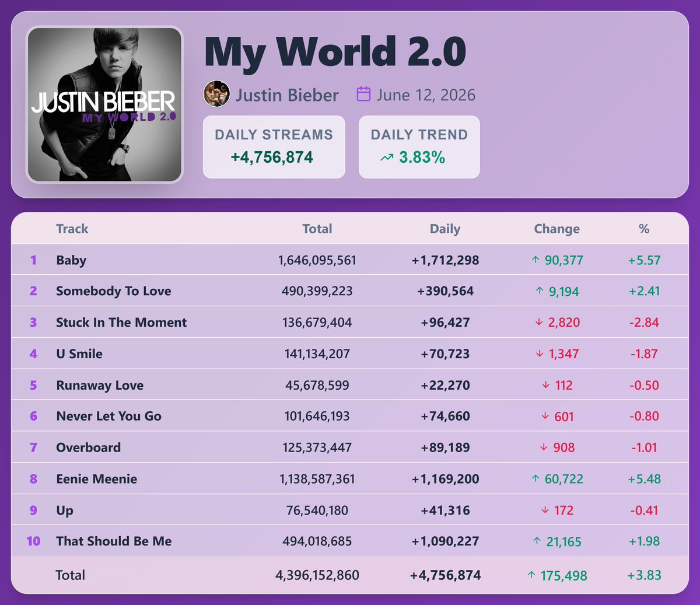The width and height of the screenshot is (700, 605).
Task: Click the % column header
Action: [x=644, y=229]
